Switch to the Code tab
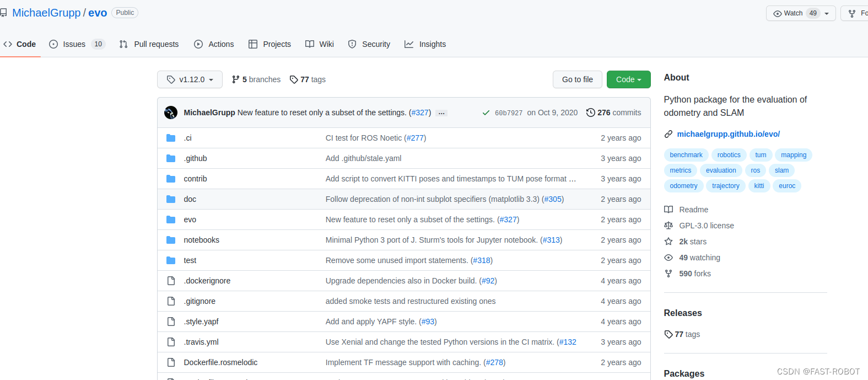The height and width of the screenshot is (380, 868). [19, 44]
